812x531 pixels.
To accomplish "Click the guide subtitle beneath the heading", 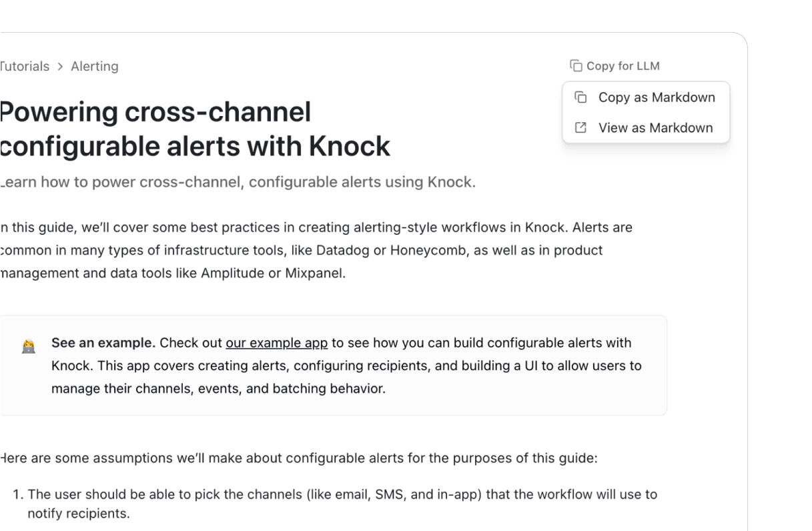I will (237, 181).
